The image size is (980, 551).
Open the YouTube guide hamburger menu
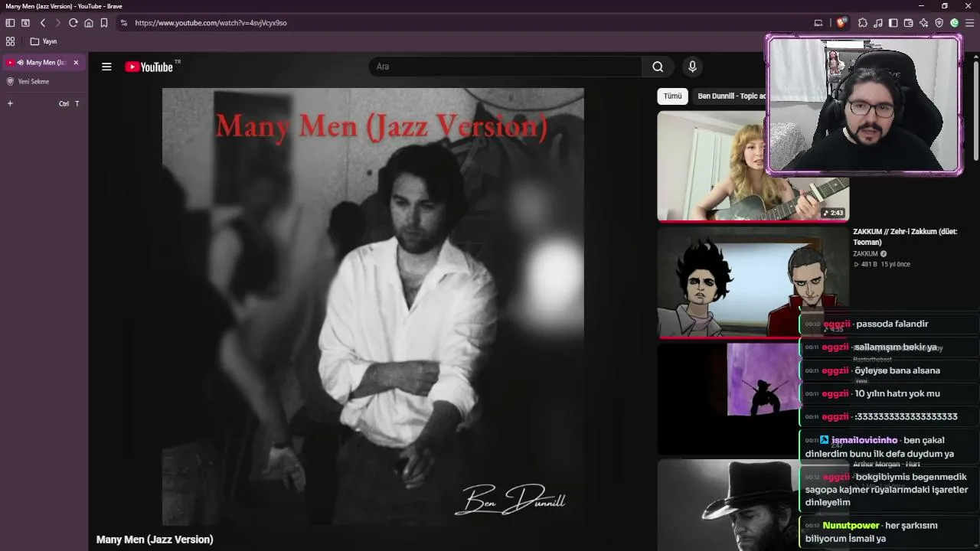pyautogui.click(x=106, y=67)
